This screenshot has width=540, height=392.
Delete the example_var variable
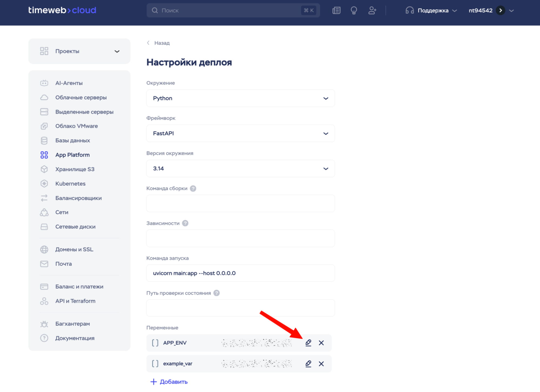coord(321,364)
